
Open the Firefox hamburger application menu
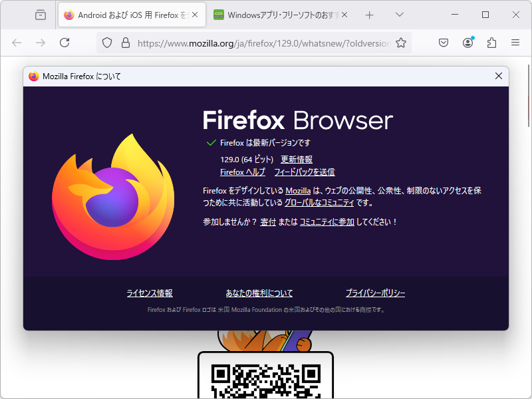(515, 42)
